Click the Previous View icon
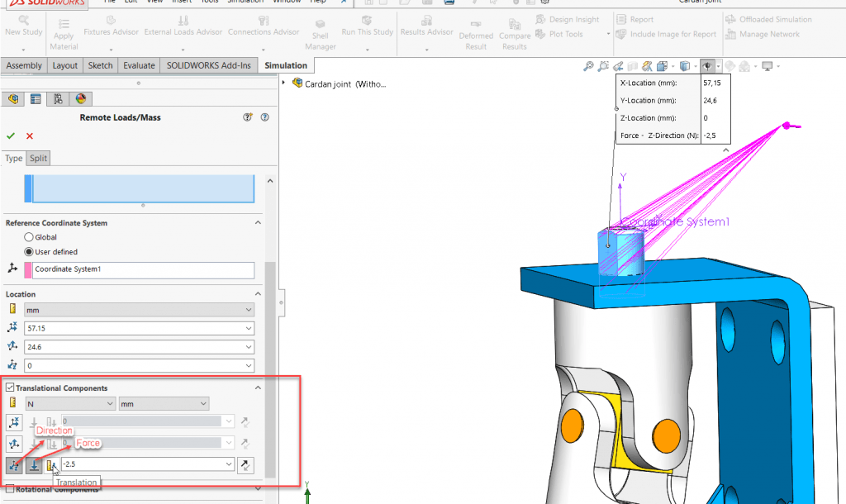This screenshot has height=504, width=846. pos(618,66)
